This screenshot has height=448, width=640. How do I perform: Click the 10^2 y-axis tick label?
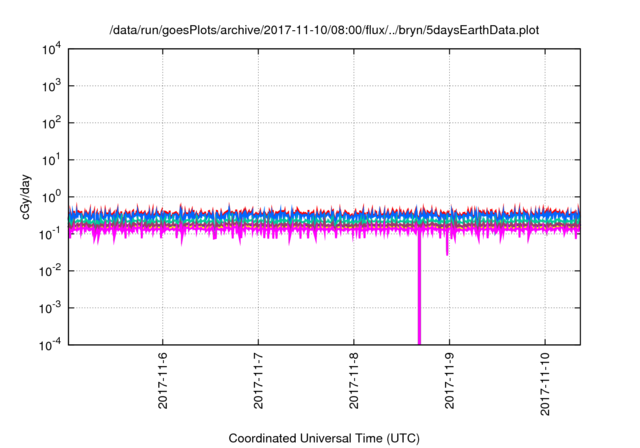[x=51, y=123]
